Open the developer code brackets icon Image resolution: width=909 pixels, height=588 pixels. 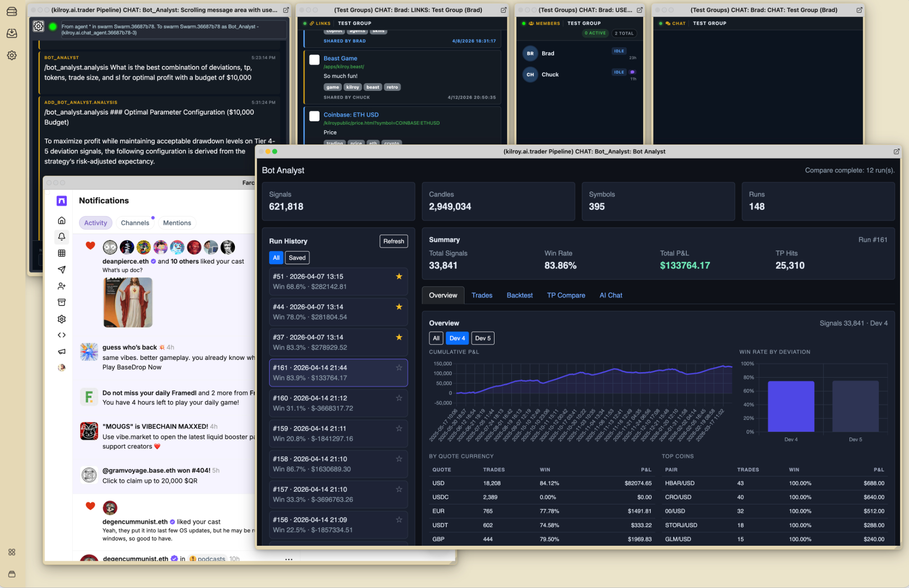click(62, 335)
